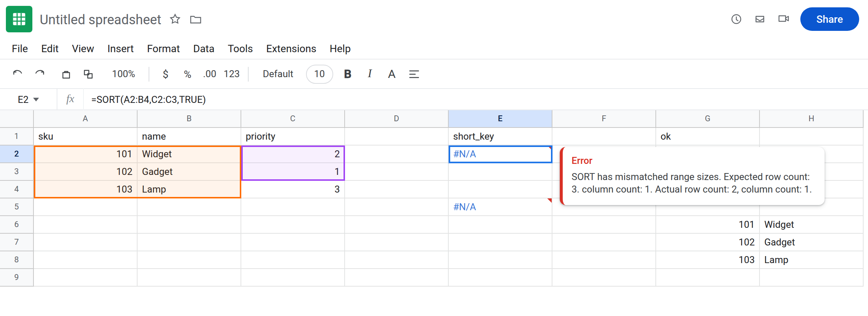The height and width of the screenshot is (316, 868).
Task: Click the green Sheets home icon
Action: (x=19, y=19)
